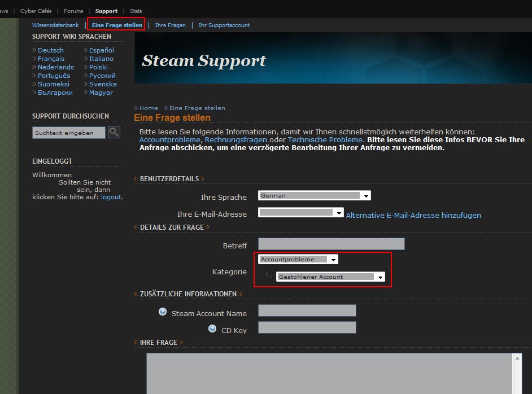
Task: Click the search magnifier icon
Action: point(114,132)
